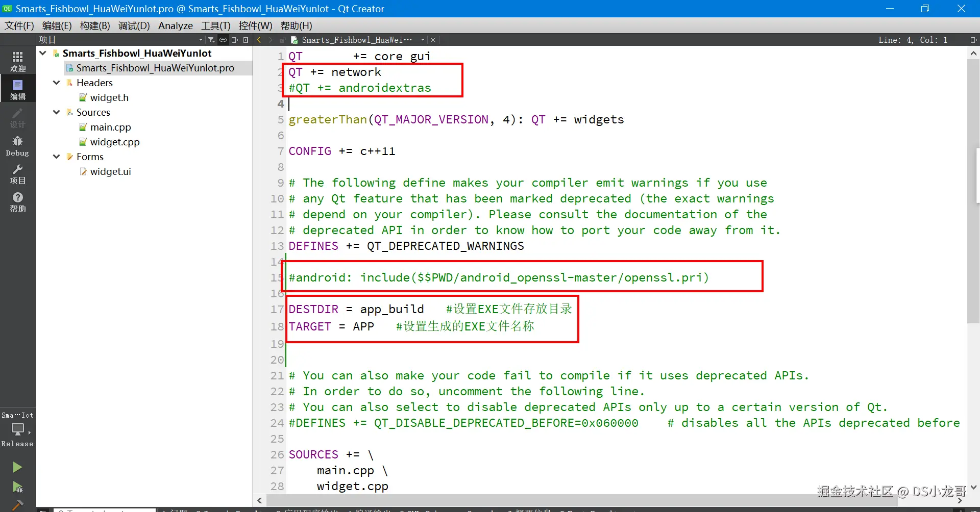The image size is (980, 512).
Task: Open the 构建(B) menu
Action: [95, 25]
